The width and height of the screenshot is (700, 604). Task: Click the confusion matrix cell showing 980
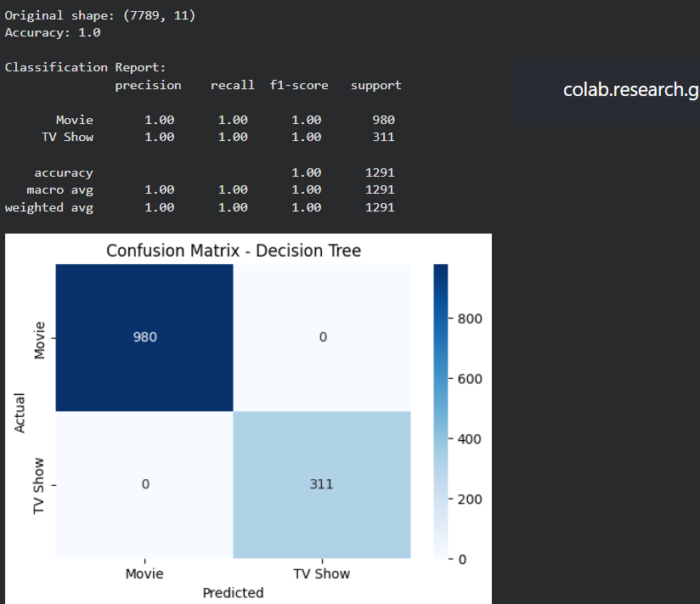pos(144,337)
